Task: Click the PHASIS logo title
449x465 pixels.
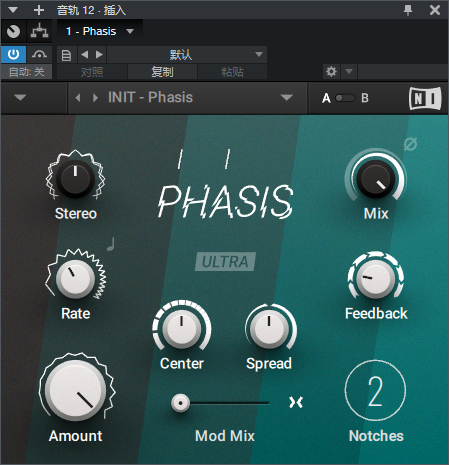Action: (226, 201)
